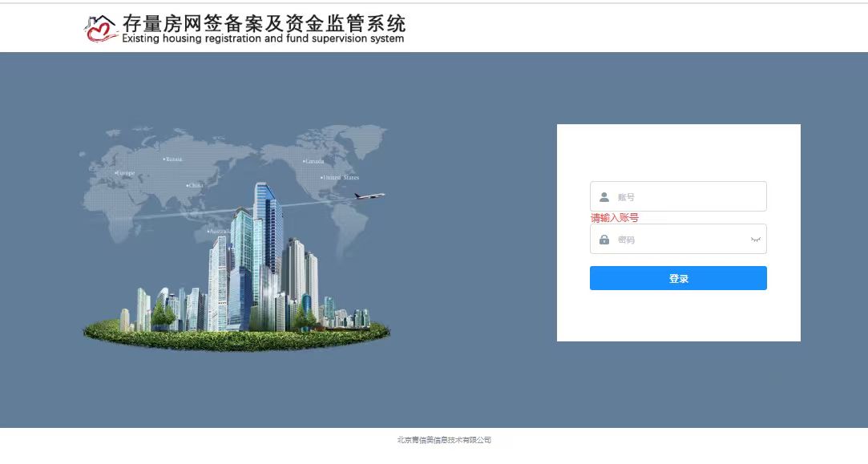Click the China label on world map
This screenshot has width=868, height=464.
click(x=195, y=185)
